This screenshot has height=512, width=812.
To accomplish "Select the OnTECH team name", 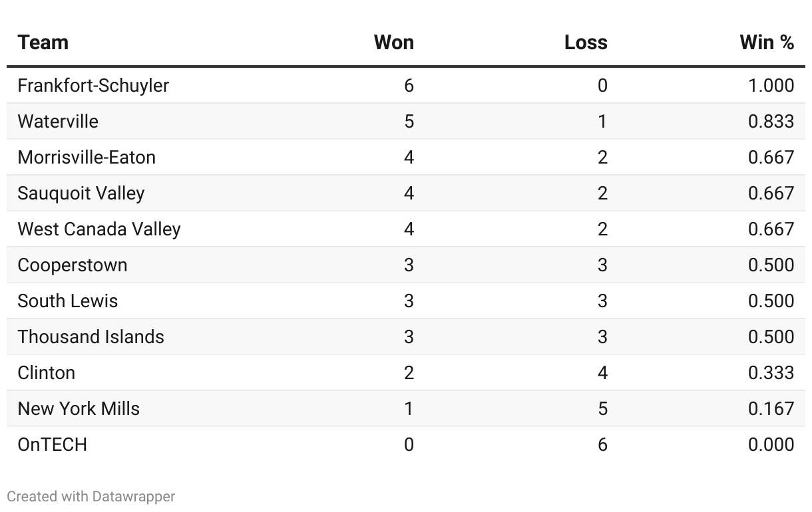I will (x=53, y=444).
